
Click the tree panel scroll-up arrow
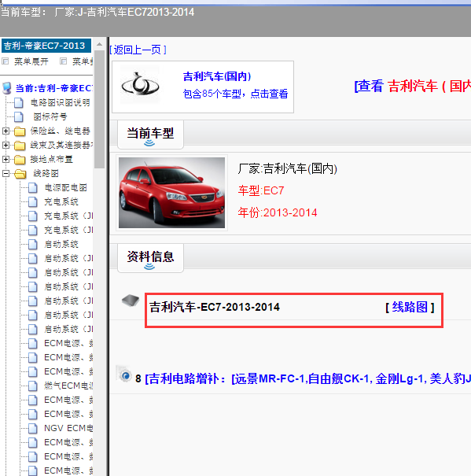(99, 44)
